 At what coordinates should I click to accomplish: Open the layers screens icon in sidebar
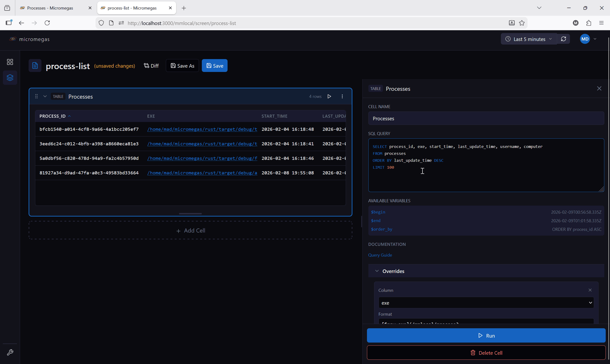coord(10,77)
